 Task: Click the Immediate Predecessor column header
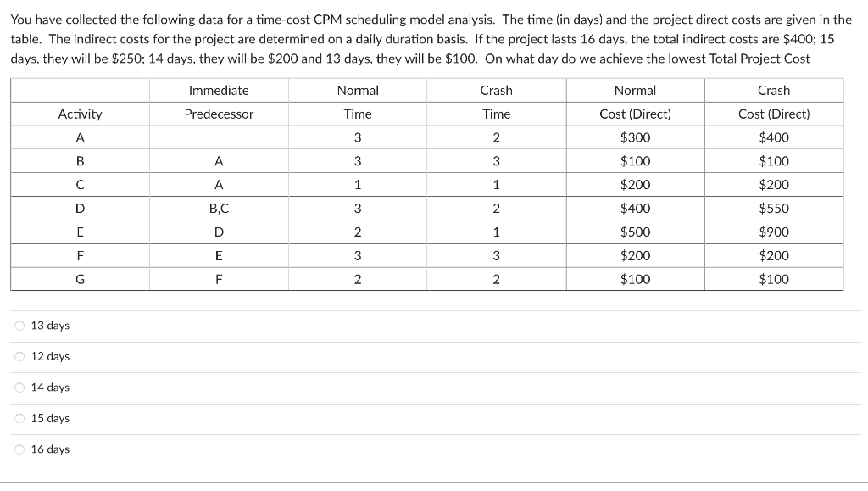218,102
